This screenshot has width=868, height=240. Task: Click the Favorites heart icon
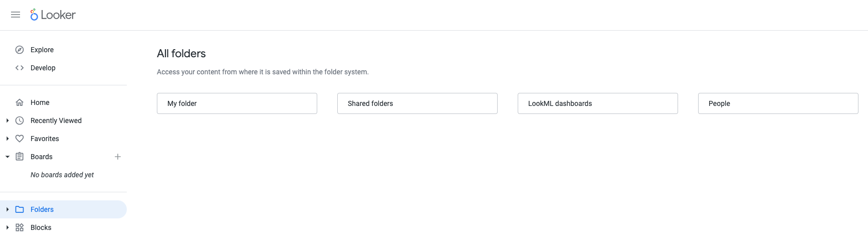[20, 139]
